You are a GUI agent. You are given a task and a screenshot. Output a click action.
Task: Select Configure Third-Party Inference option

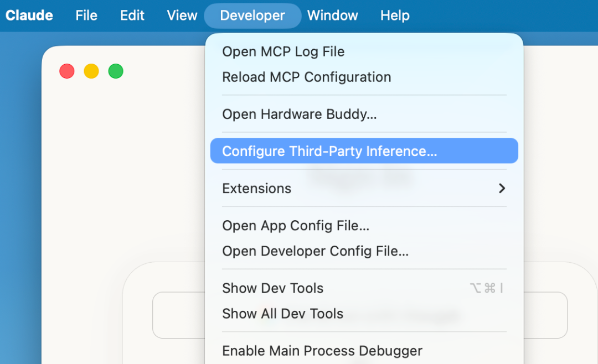(329, 151)
